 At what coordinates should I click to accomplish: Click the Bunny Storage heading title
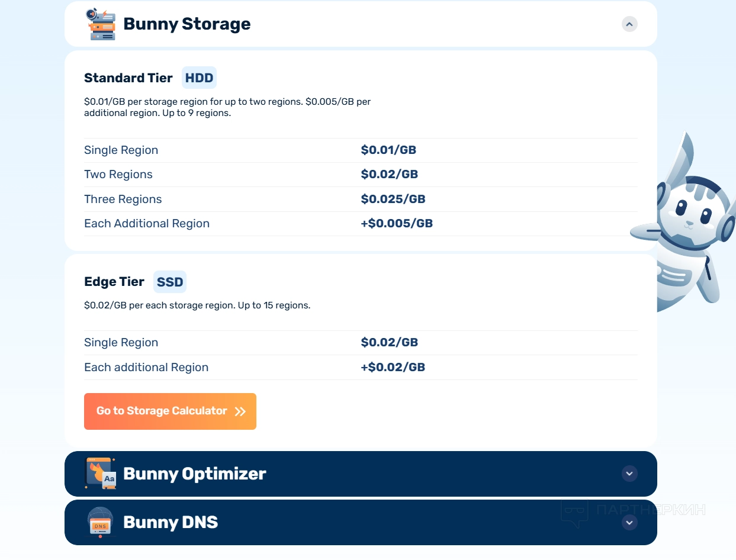[x=187, y=24]
